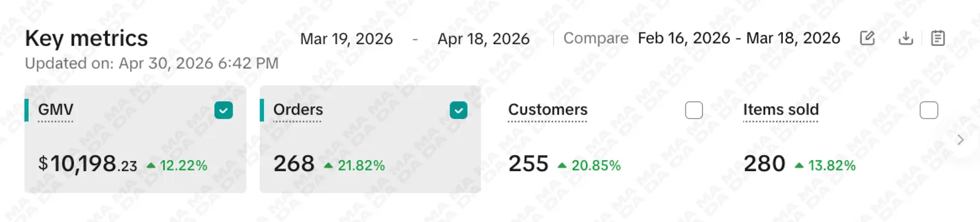Enable the Items sold checkbox

click(x=929, y=110)
